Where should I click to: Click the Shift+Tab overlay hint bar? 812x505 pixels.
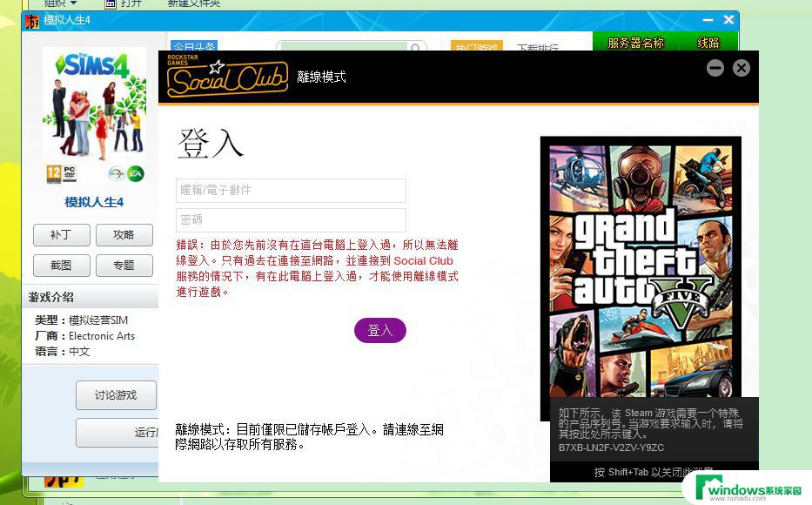[x=654, y=472]
